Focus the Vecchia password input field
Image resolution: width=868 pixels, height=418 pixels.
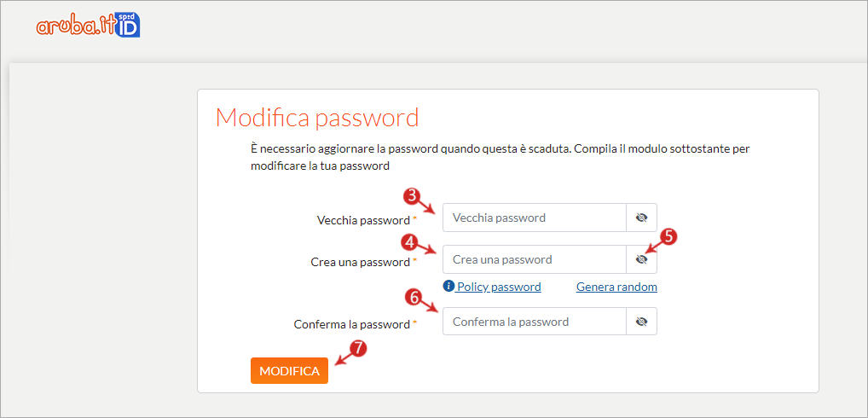(x=535, y=218)
